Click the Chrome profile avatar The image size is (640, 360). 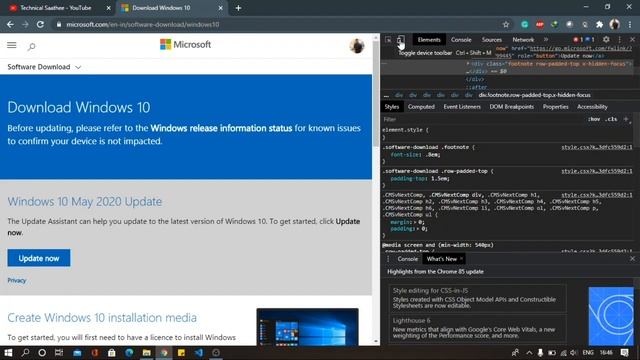pyautogui.click(x=615, y=24)
